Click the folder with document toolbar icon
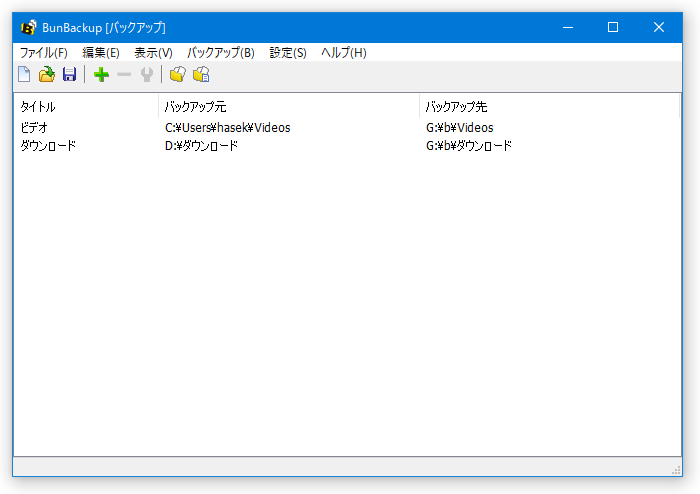Screen dimensions: 700x494 [x=201, y=74]
